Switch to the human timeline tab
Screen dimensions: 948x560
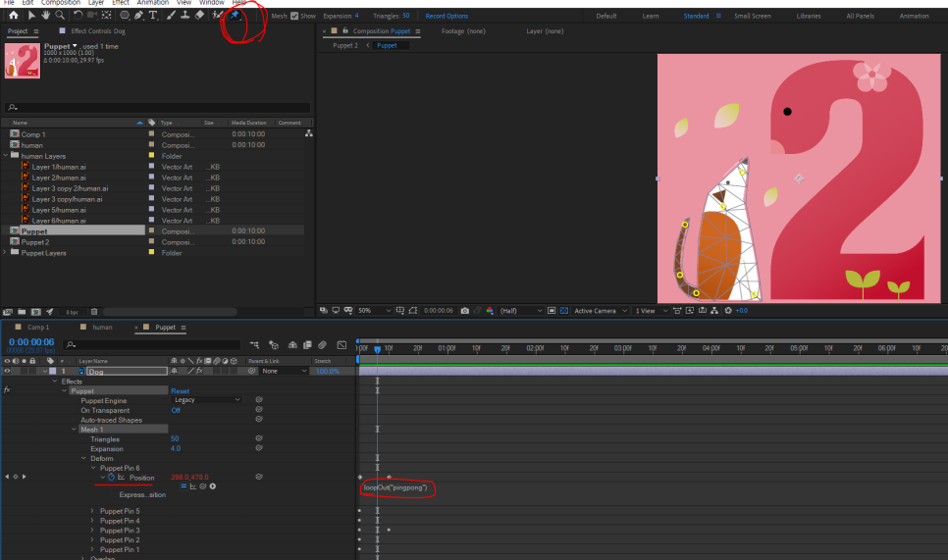click(102, 328)
